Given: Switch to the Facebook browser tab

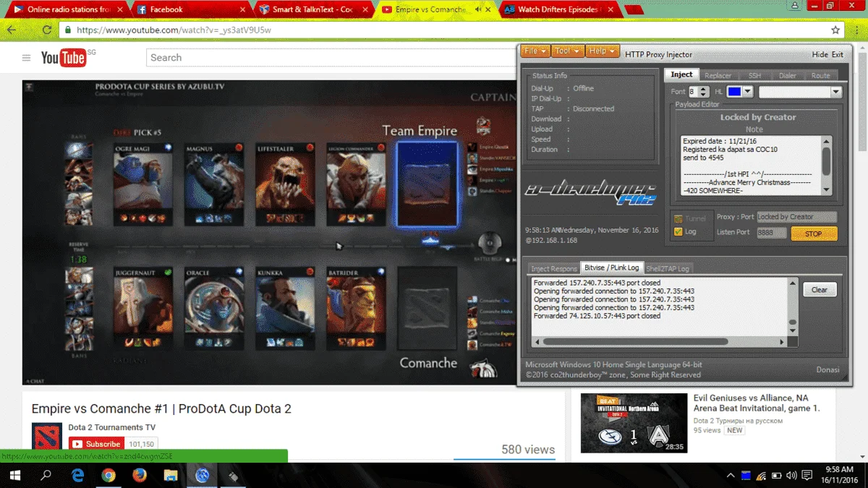Looking at the screenshot, I should click(192, 9).
